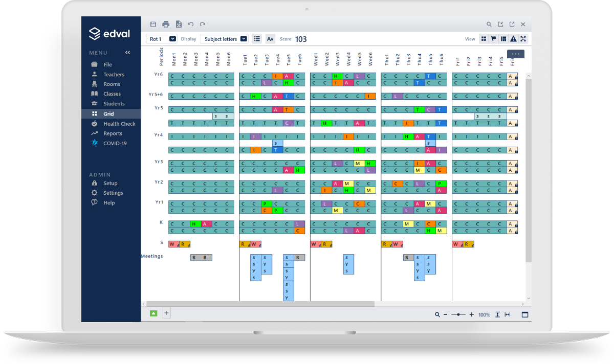Click the warning triangle view icon
Screen dimensions: 614x364
(513, 39)
